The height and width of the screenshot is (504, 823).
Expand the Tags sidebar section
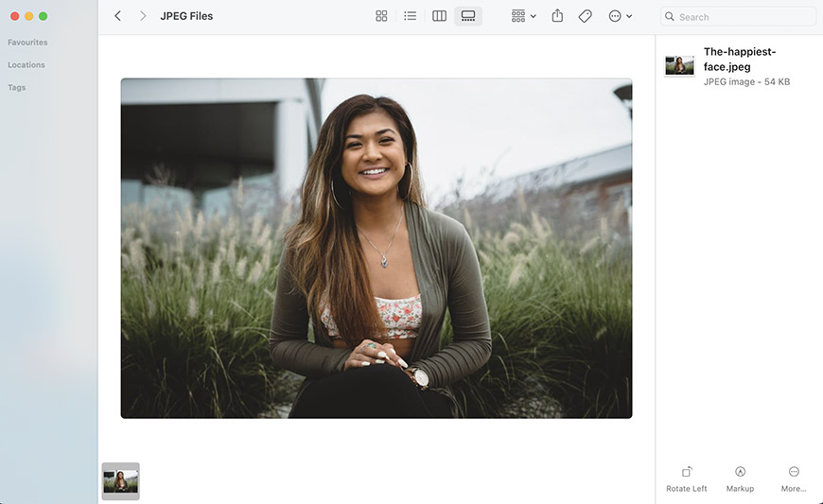point(17,88)
